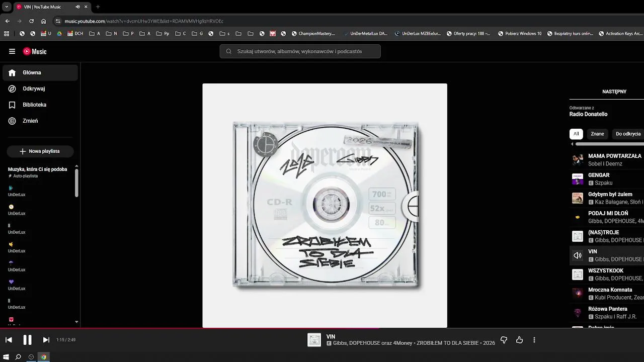Open a new browser tab
The image size is (644, 362).
(x=98, y=7)
